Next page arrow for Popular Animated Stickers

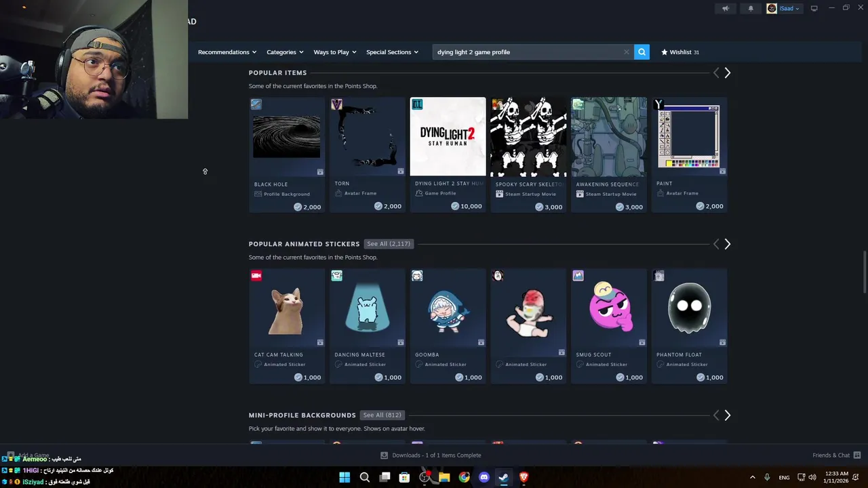point(727,244)
